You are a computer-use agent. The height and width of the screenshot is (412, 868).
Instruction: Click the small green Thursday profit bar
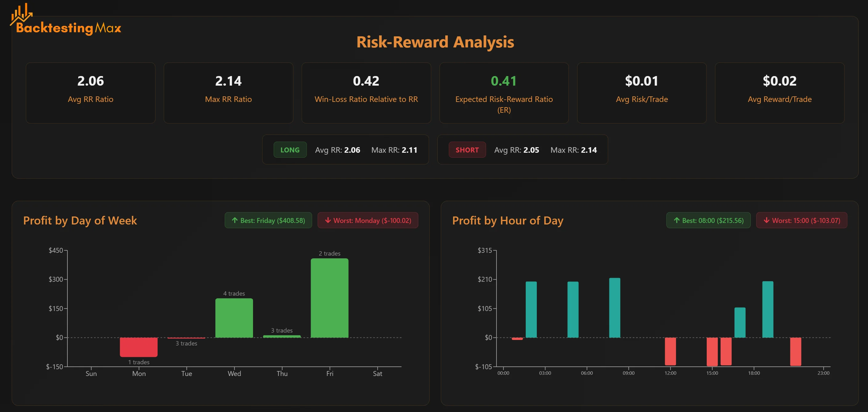tap(282, 337)
